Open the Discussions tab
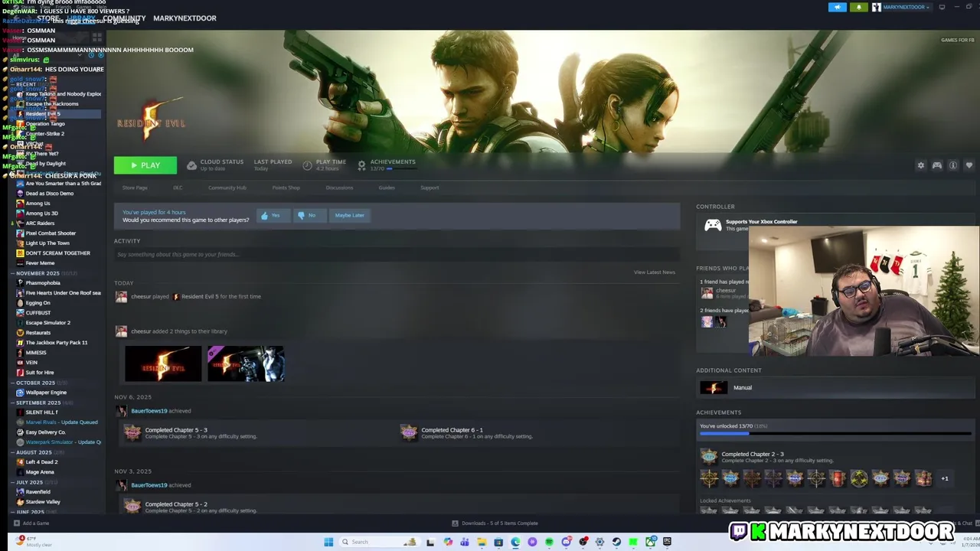This screenshot has width=980, height=551. pos(339,187)
